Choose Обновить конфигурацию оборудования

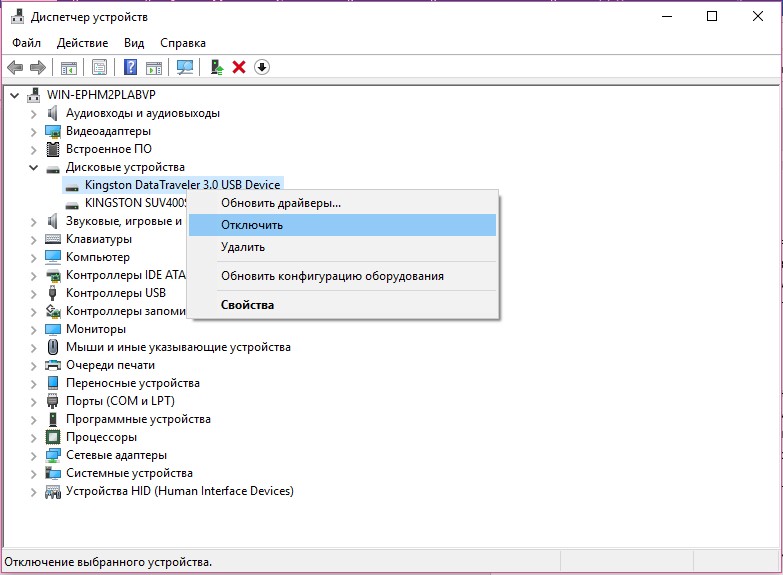343,276
